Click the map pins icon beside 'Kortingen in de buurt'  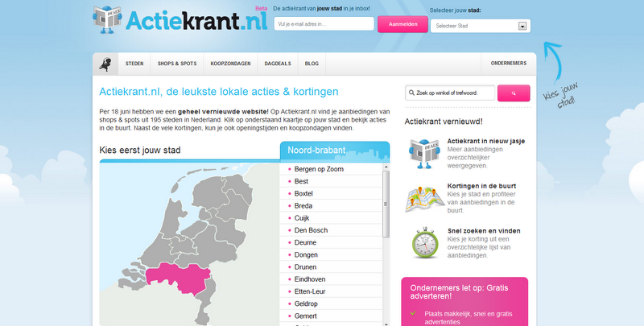point(425,199)
